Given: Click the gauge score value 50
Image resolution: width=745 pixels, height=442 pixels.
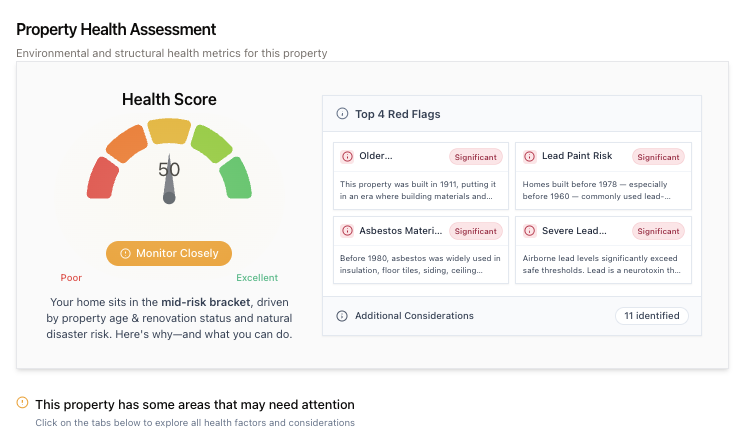Looking at the screenshot, I should [x=169, y=169].
